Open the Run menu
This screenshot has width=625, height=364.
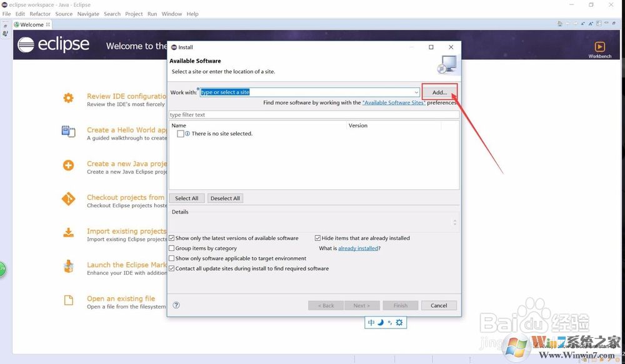152,14
